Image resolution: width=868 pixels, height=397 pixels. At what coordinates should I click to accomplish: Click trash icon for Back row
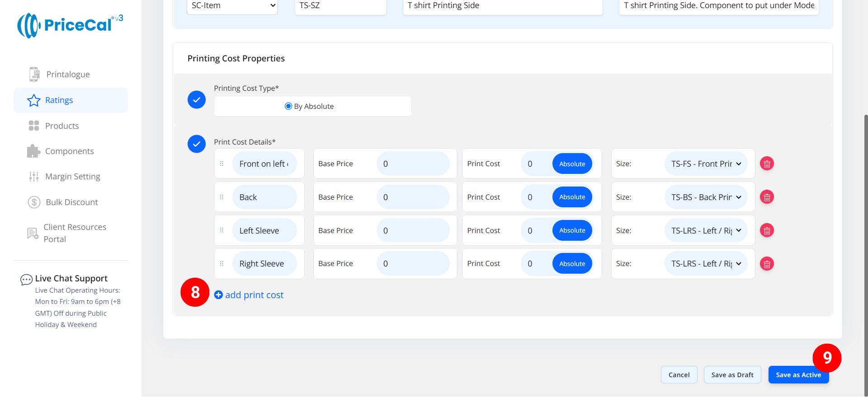[767, 197]
